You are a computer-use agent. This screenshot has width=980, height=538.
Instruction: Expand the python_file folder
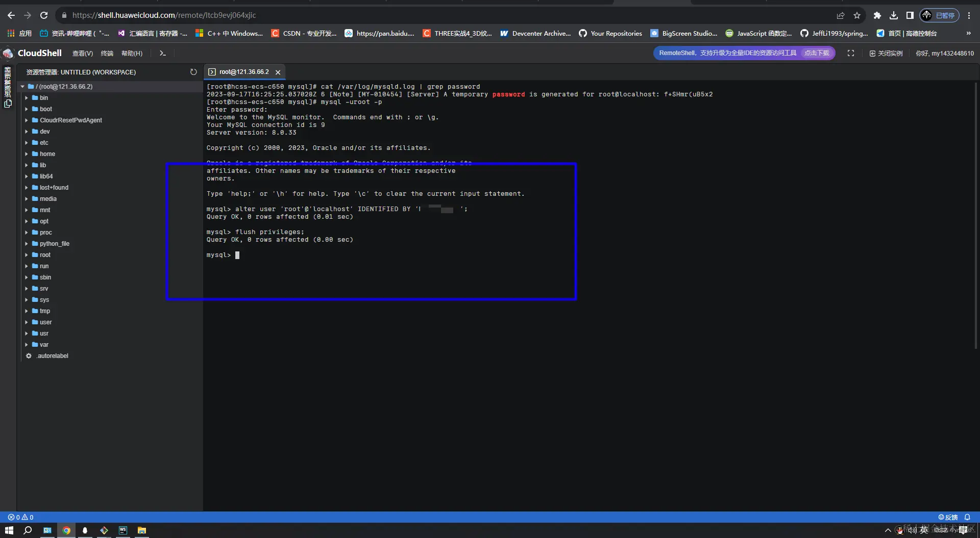[27, 244]
